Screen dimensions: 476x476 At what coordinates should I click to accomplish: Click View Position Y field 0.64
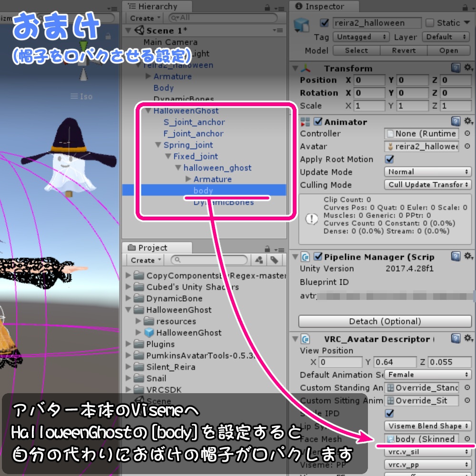pos(395,362)
